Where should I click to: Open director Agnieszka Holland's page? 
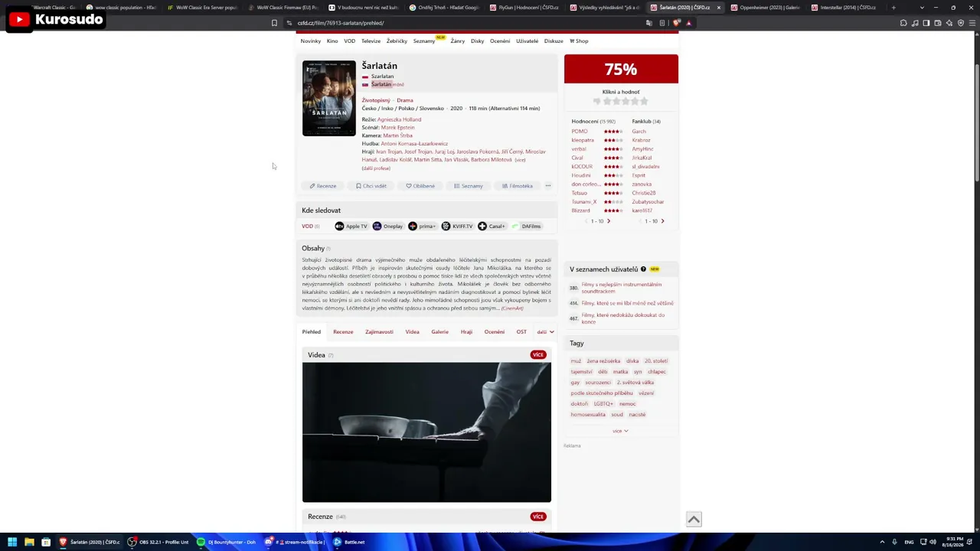click(x=399, y=119)
